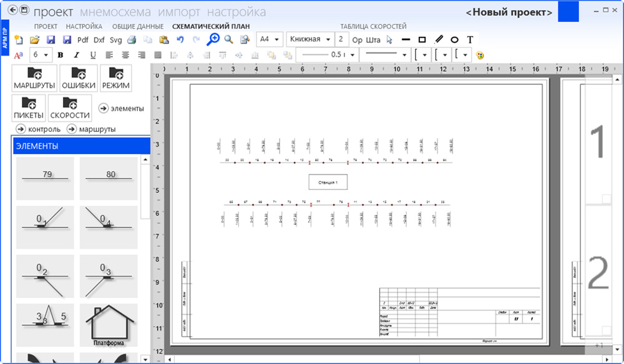Open the мнемосхема main tab
The height and width of the screenshot is (364, 624).
pos(115,12)
